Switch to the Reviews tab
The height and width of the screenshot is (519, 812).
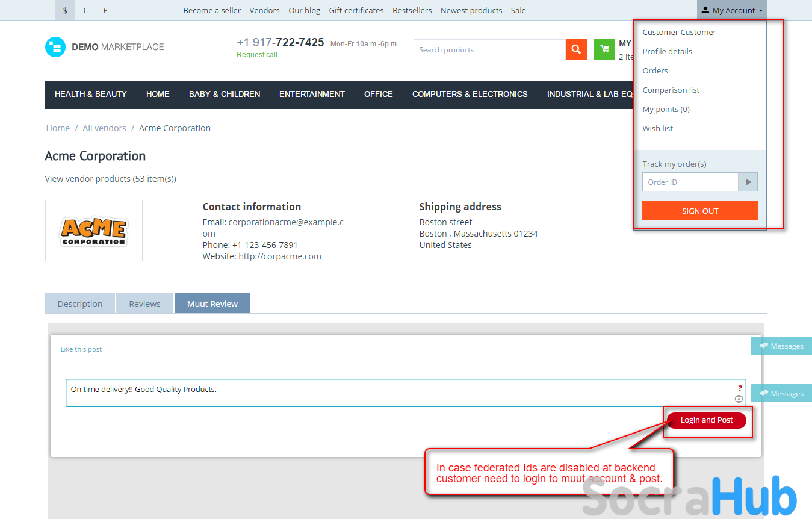[144, 304]
